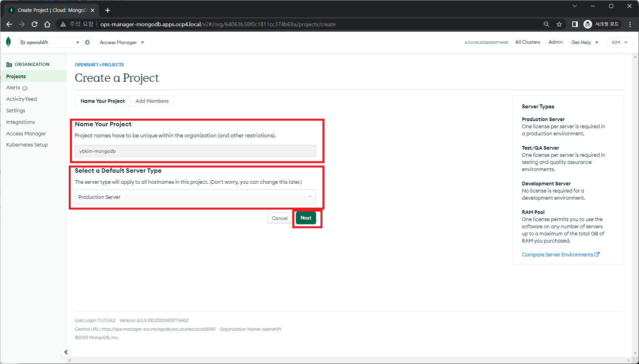
Task: Open Compare Server Environments link
Action: pyautogui.click(x=560, y=254)
